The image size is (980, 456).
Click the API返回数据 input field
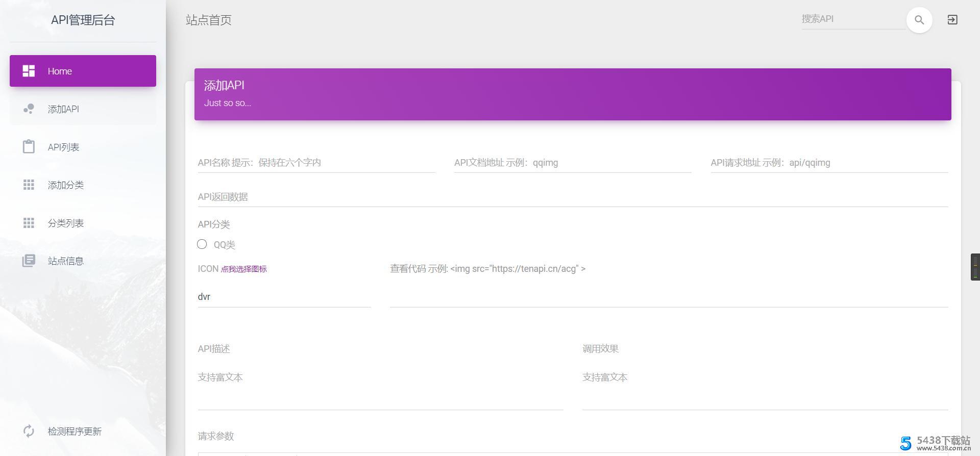[x=572, y=197]
